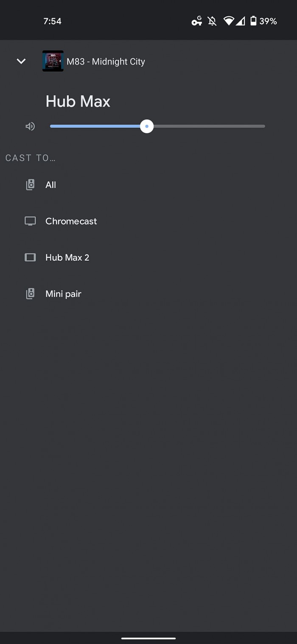Viewport: 297px width, 644px height.
Task: Open the M83 - Midnight City track title
Action: [106, 62]
